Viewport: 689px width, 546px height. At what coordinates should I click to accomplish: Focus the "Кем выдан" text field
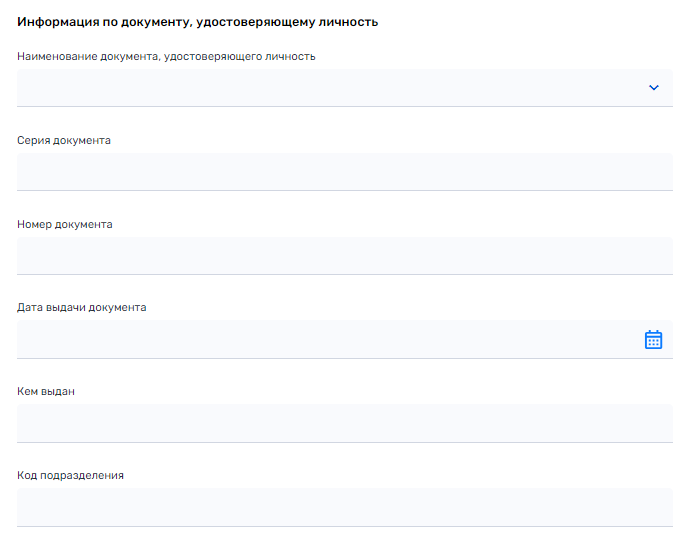tap(345, 423)
